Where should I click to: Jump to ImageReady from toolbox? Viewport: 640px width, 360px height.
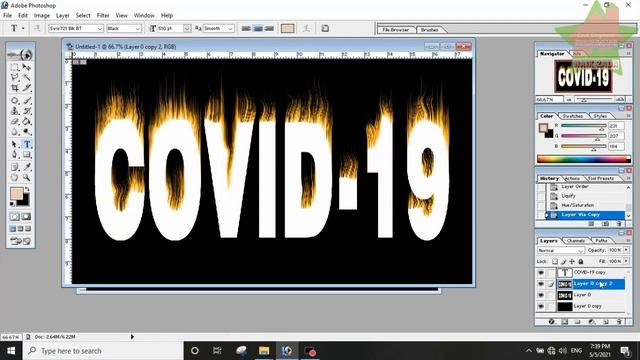click(x=20, y=241)
